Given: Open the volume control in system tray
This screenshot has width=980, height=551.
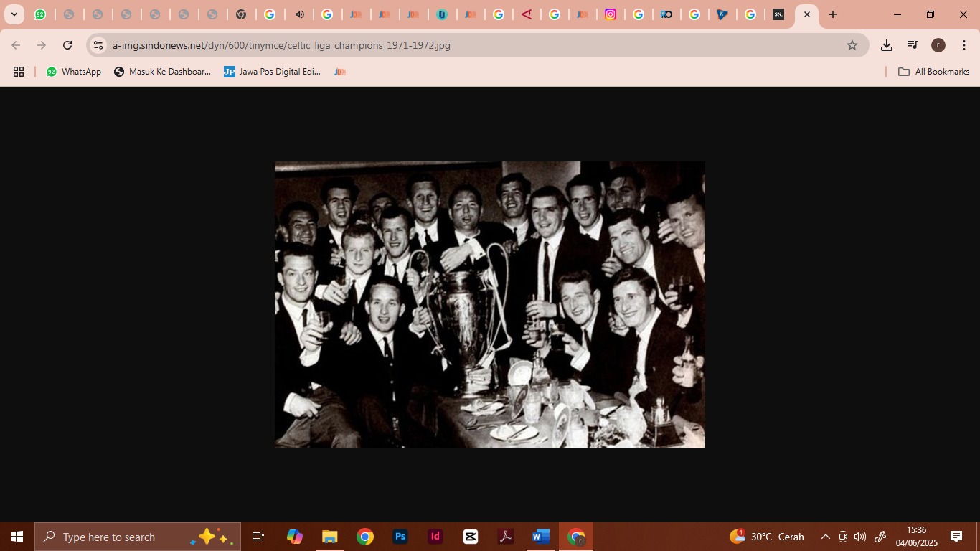Looking at the screenshot, I should point(860,537).
